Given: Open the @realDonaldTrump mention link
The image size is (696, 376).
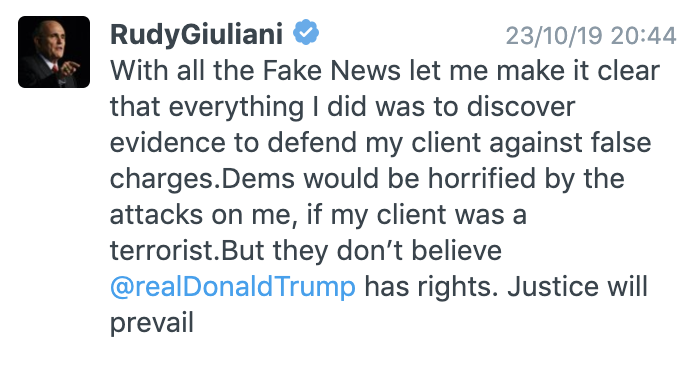Looking at the screenshot, I should [x=233, y=286].
